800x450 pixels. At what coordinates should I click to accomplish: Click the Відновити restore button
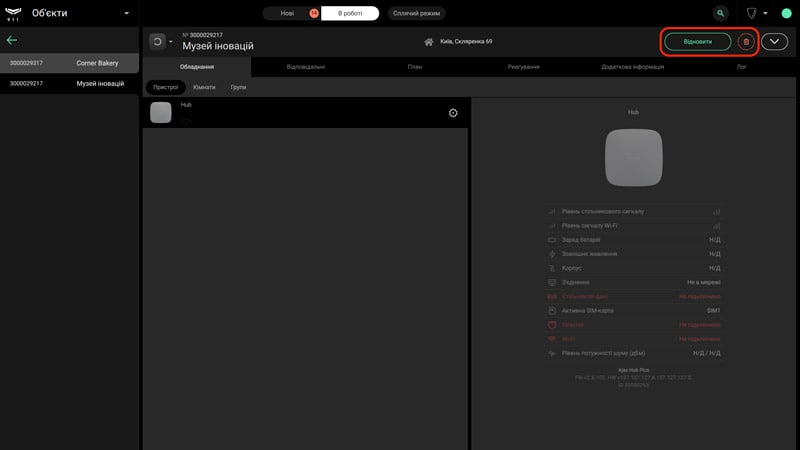tap(697, 42)
